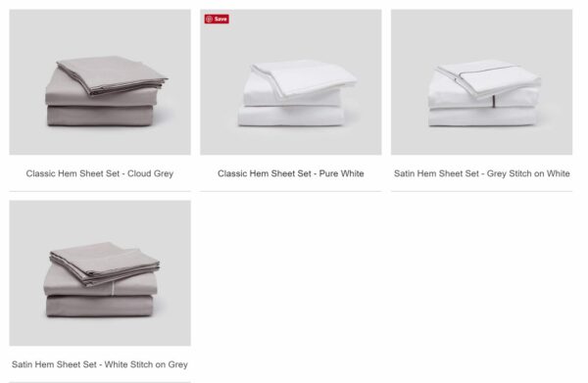The image size is (588, 383).
Task: Click the white sheets with grey stitch trim
Action: point(484,92)
